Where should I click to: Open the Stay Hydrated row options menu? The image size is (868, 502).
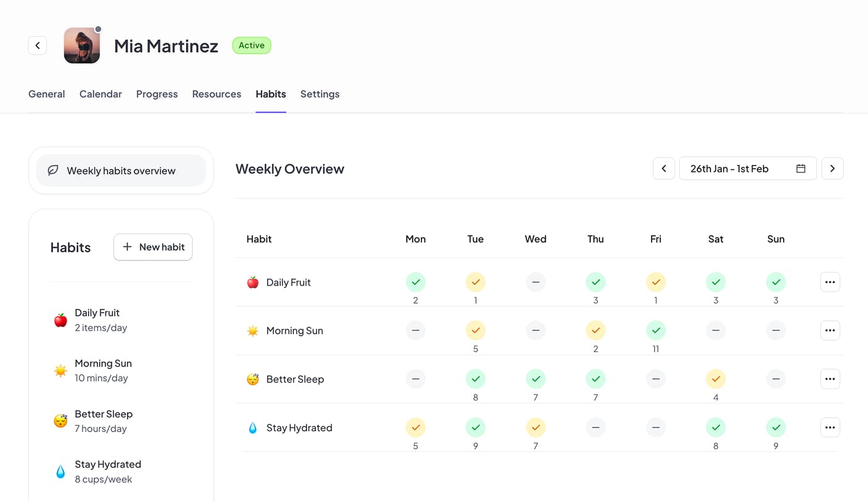(x=830, y=427)
